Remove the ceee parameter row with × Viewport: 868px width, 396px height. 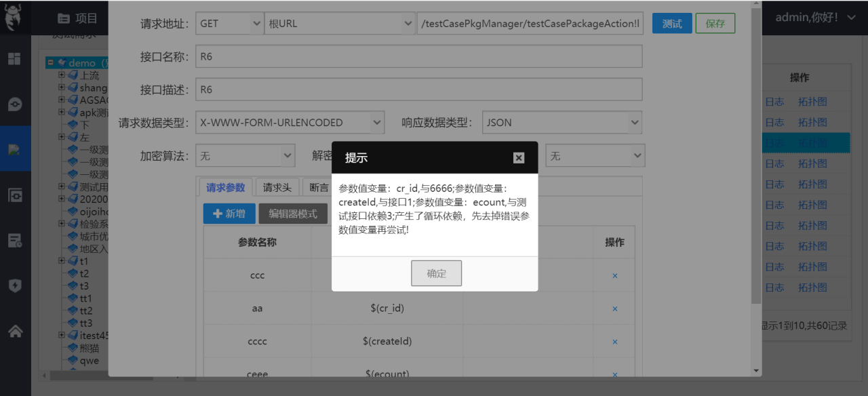pos(615,374)
